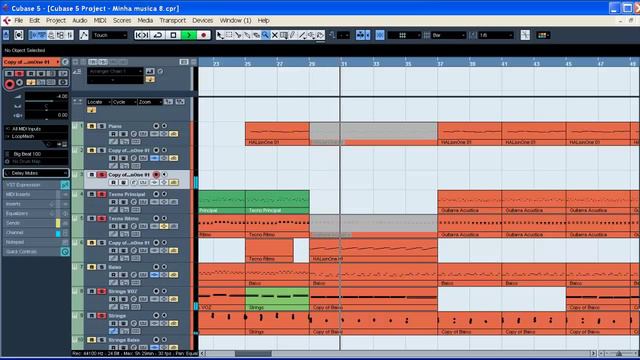
Task: Open the color selector palette icon
Action: coord(543,36)
